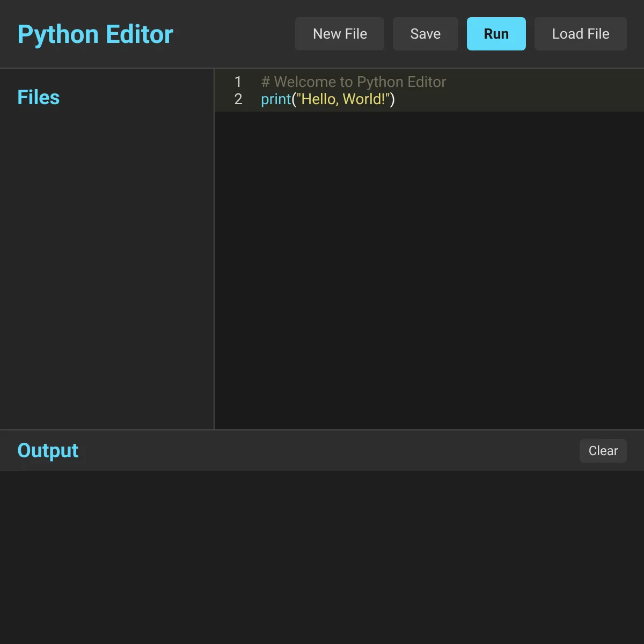Click the empty editor area below the code
This screenshot has width=644, height=644.
[429, 268]
